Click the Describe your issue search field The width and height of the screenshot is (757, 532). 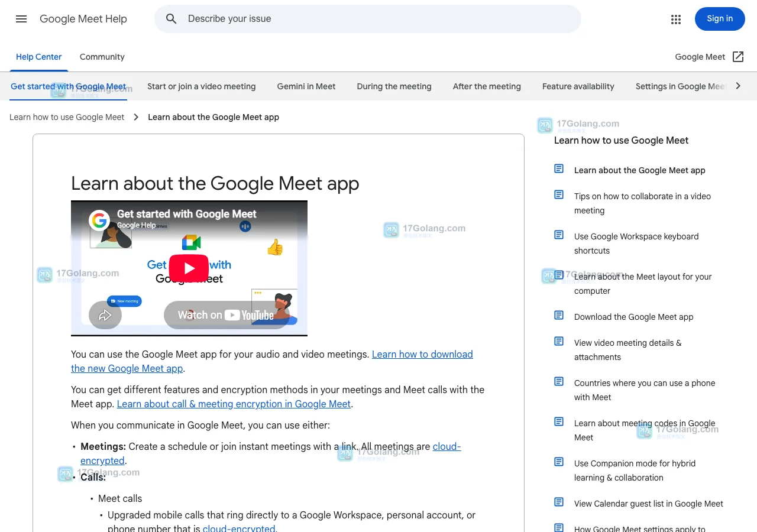tap(368, 19)
